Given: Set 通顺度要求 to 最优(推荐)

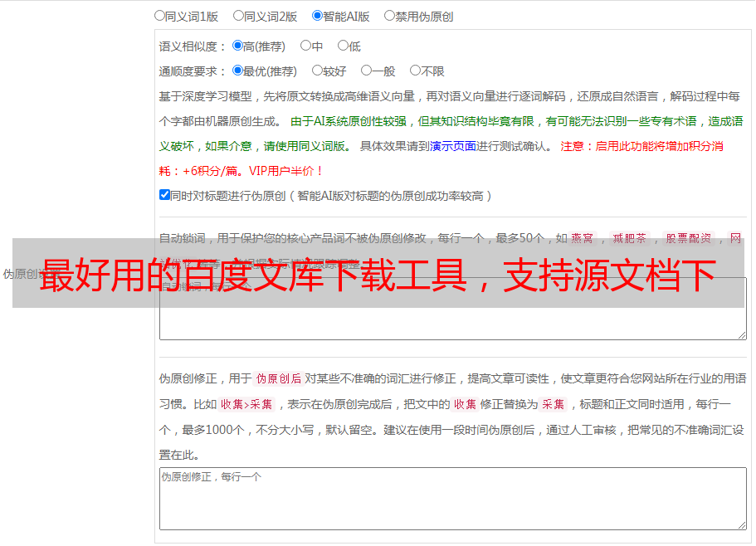Looking at the screenshot, I should click(x=237, y=71).
